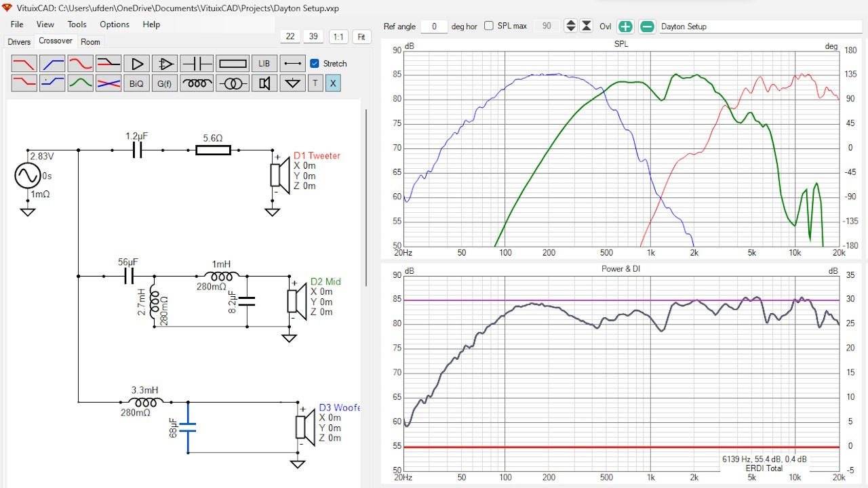Click the hourglass-shaped SPL scale button
This screenshot has height=488, width=868.
pos(587,26)
